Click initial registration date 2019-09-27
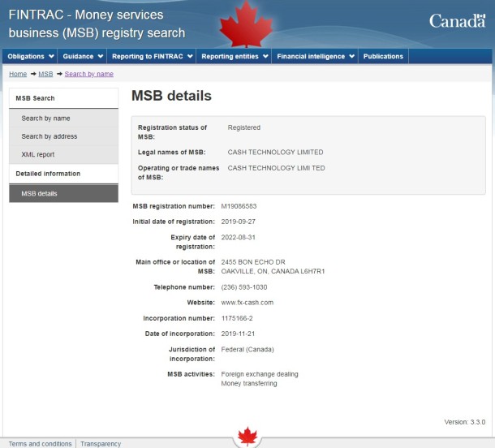 click(238, 222)
